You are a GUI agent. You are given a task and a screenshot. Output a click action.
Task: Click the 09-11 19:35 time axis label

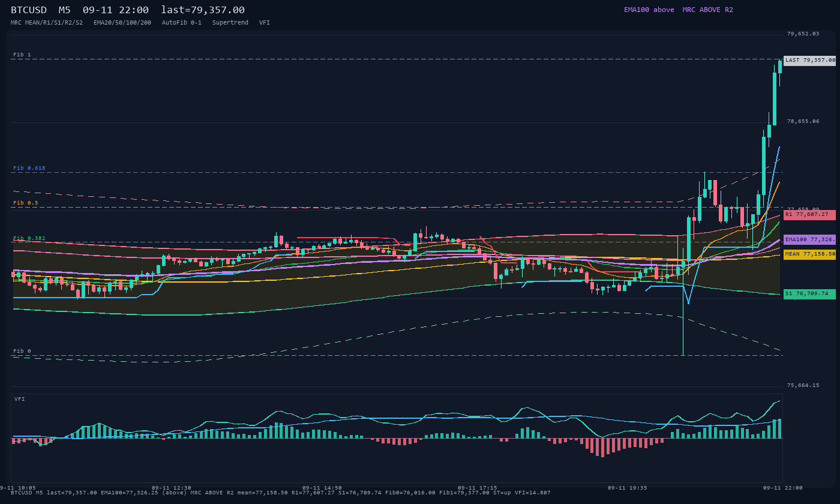point(628,488)
